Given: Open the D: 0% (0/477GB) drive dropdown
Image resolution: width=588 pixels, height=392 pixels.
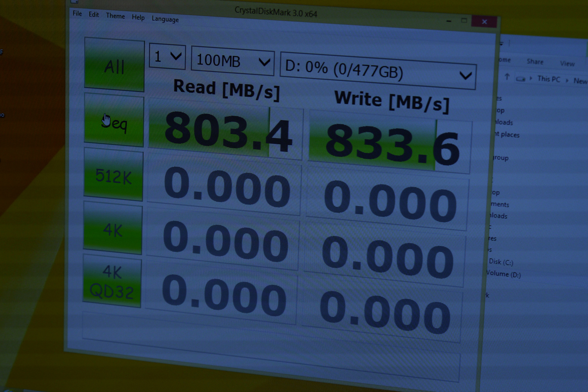Looking at the screenshot, I should coord(378,71).
